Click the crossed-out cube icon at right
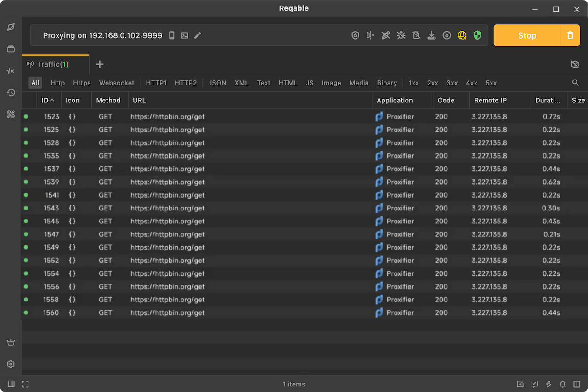Image resolution: width=588 pixels, height=392 pixels. (x=575, y=64)
